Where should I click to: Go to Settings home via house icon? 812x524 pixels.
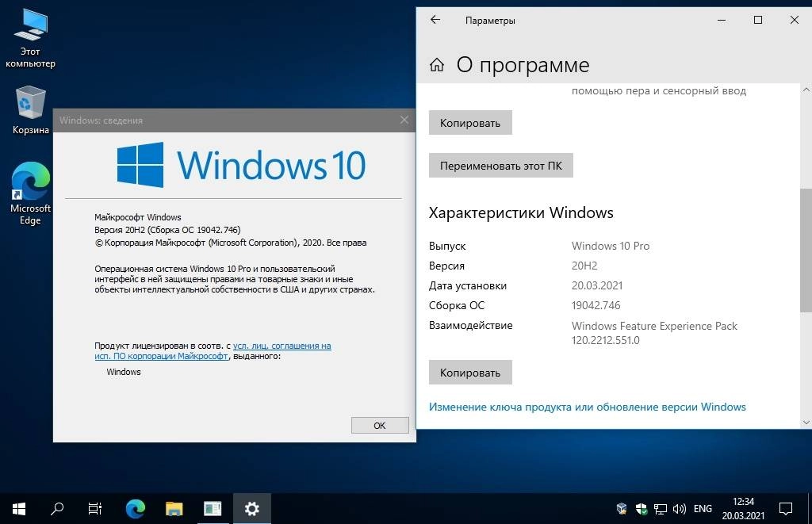tap(437, 65)
